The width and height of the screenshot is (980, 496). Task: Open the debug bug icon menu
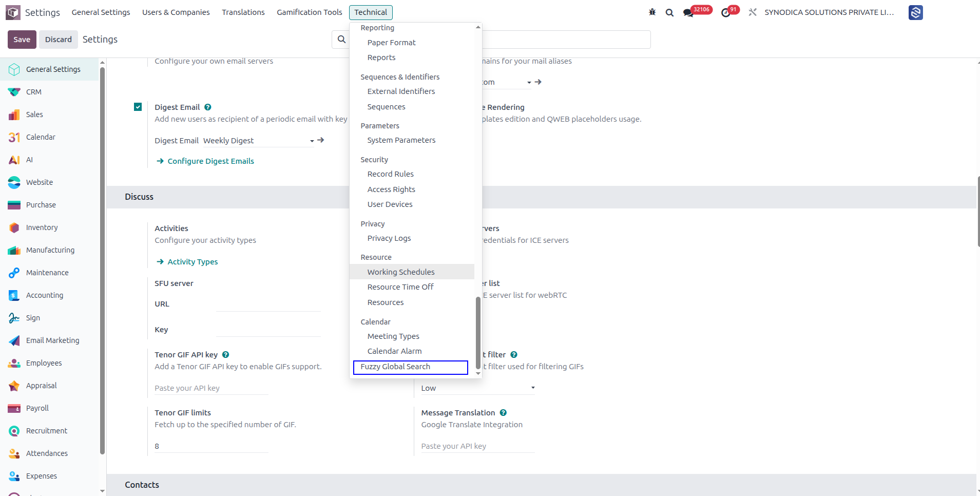(652, 12)
